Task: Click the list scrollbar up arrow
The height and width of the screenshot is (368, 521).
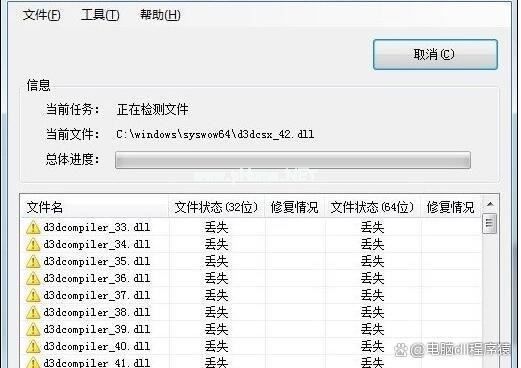Action: [490, 204]
